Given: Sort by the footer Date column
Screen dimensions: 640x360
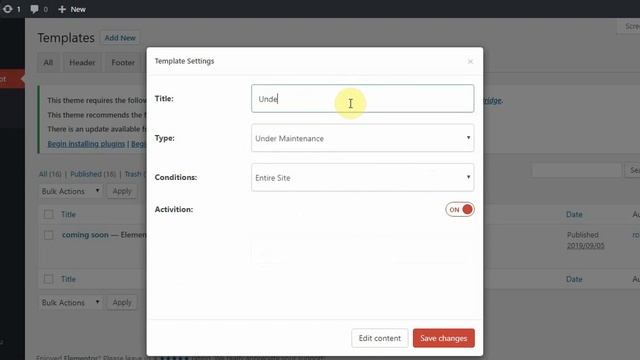Looking at the screenshot, I should point(574,279).
